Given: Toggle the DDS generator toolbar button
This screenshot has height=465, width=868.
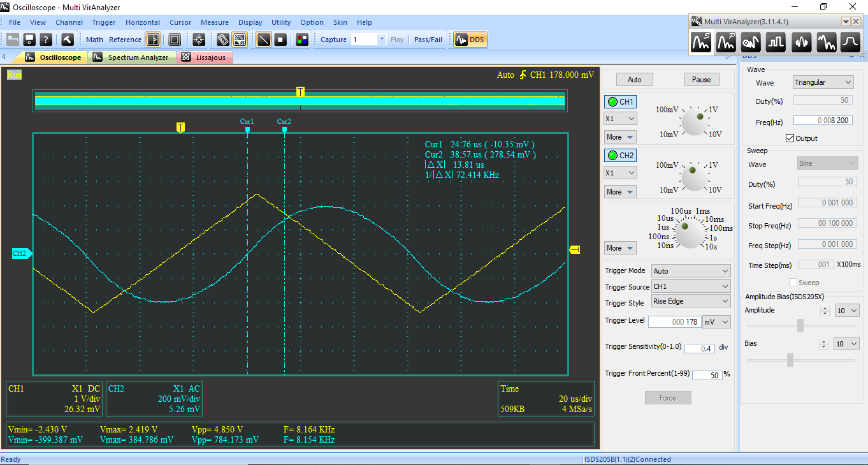Looking at the screenshot, I should click(x=470, y=40).
